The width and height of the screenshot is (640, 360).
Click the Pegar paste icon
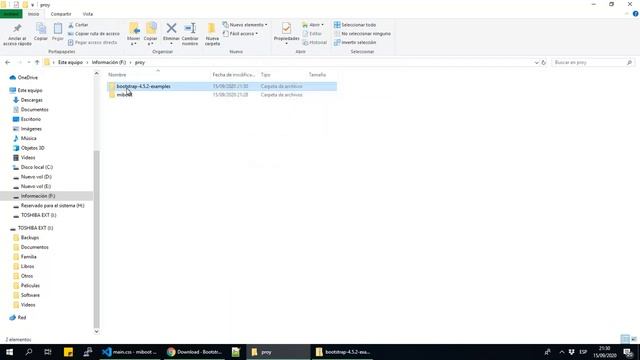click(x=58, y=32)
